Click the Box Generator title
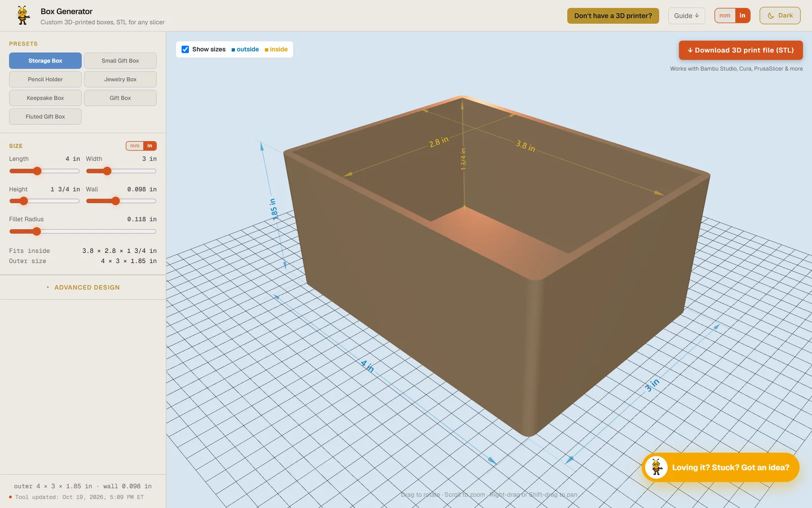 point(66,11)
